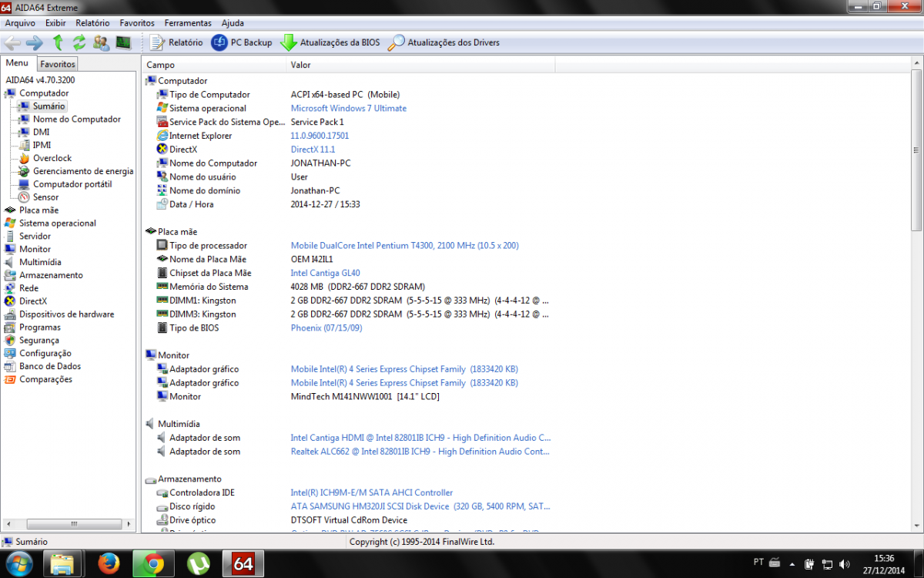Open uTorrent from the taskbar
Screen dimensions: 924x578
pyautogui.click(x=199, y=564)
